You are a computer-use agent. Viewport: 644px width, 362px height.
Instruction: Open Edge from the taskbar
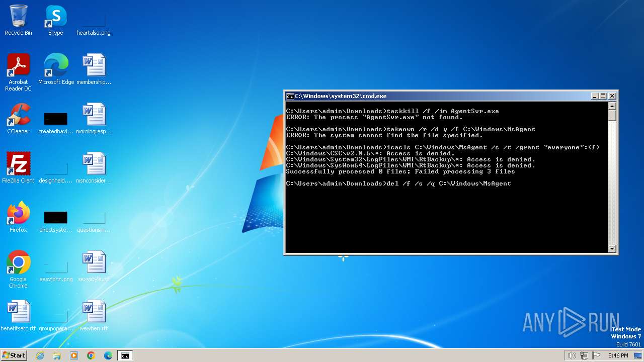click(108, 355)
